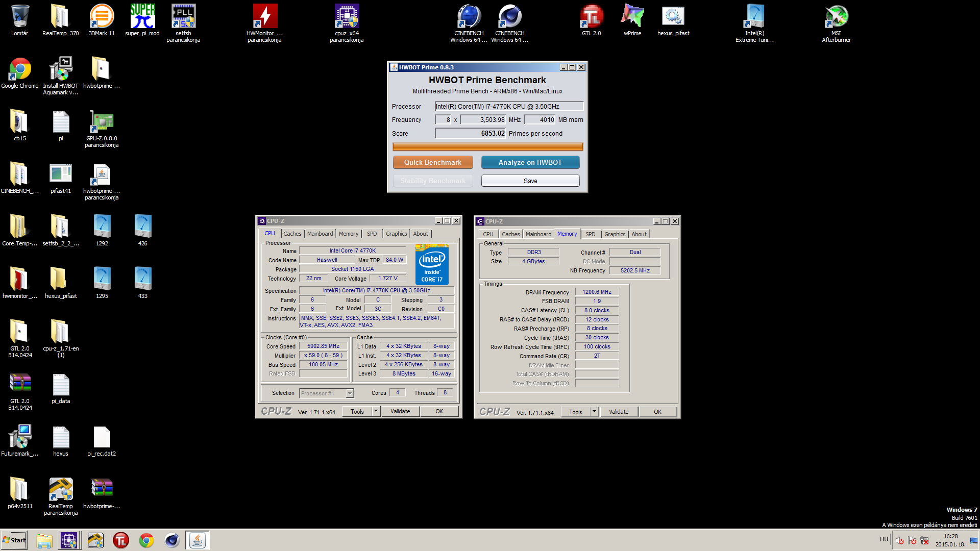Click the Save button in HWBOT Prime
Screen dimensions: 980x551
coord(530,181)
